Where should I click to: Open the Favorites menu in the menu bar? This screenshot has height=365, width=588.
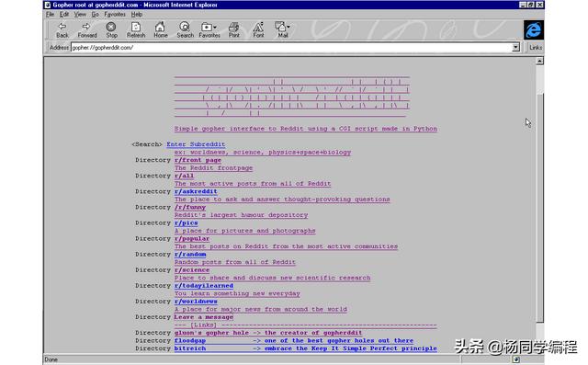pos(115,15)
